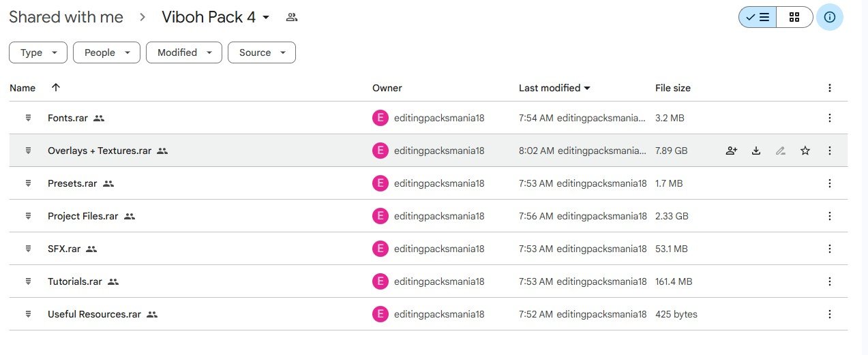Viewport: 868px width, 355px height.
Task: Open more actions for SFX.rar
Action: (830, 249)
